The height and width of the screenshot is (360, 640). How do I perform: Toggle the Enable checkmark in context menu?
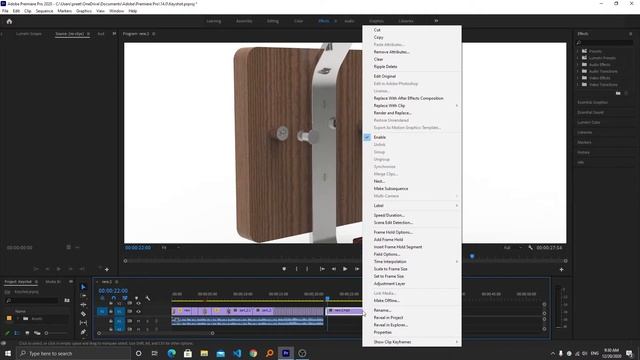click(x=367, y=138)
